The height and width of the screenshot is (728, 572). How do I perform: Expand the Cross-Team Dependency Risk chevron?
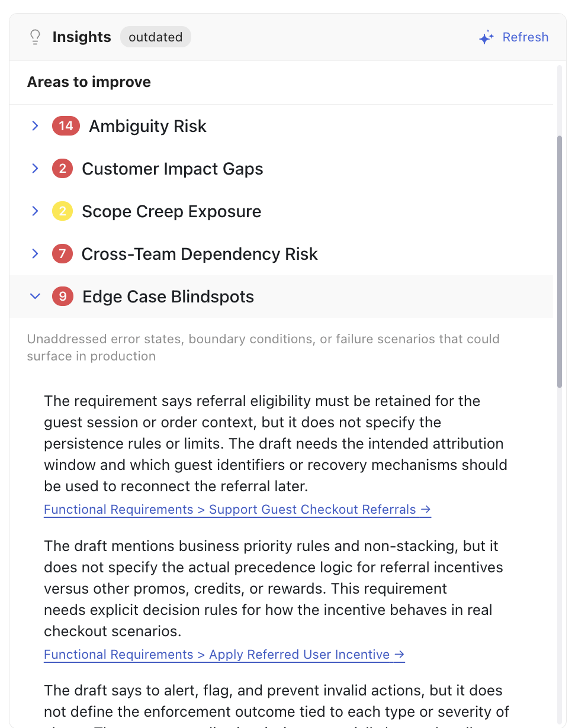tap(35, 254)
